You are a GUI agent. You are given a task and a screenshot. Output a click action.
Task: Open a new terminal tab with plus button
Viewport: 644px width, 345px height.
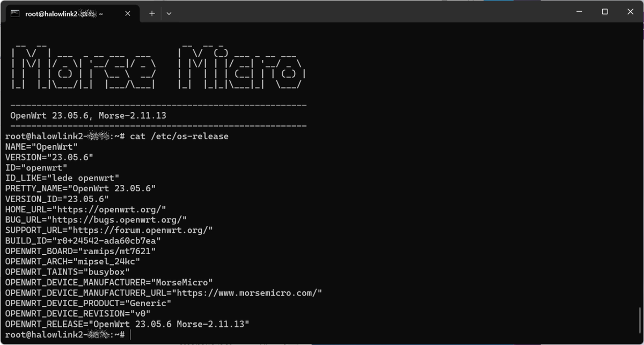pos(152,13)
